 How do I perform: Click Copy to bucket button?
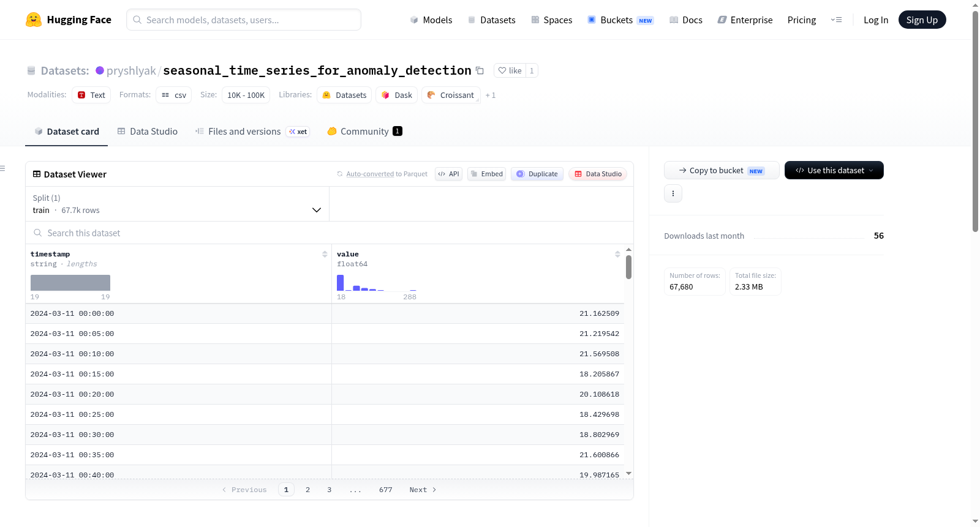coord(722,170)
